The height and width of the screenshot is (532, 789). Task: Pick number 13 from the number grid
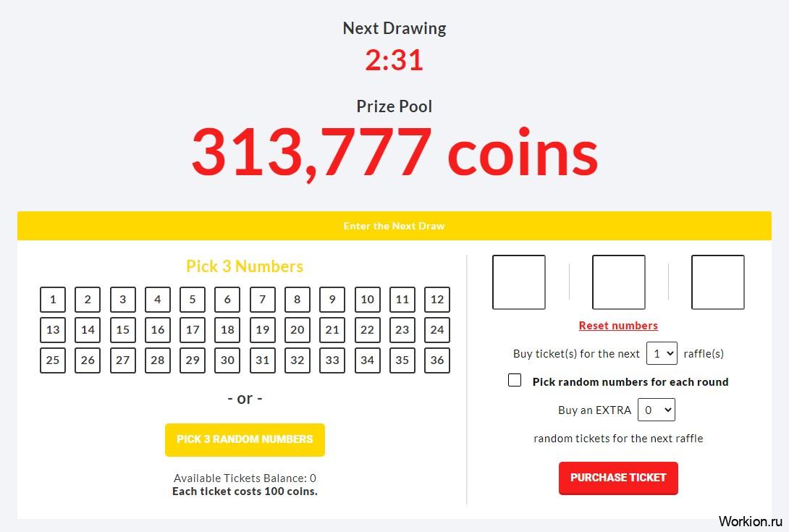[53, 329]
